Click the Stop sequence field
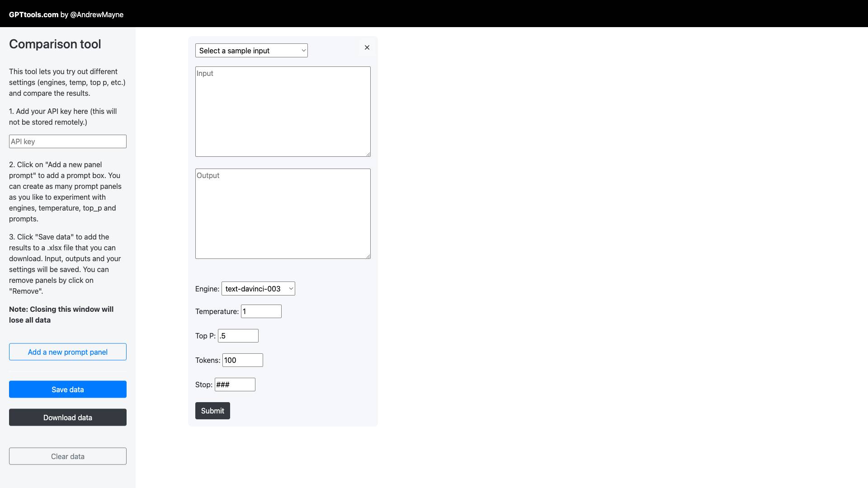The image size is (868, 488). [x=235, y=385]
